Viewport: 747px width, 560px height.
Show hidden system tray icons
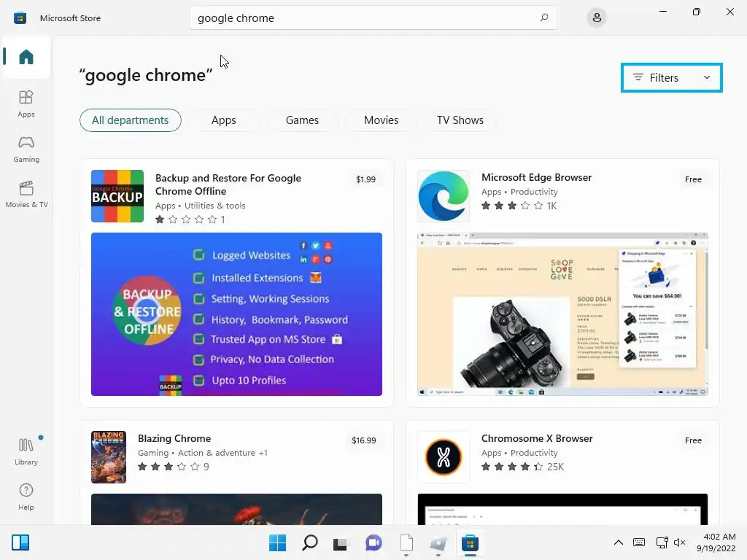click(x=618, y=542)
